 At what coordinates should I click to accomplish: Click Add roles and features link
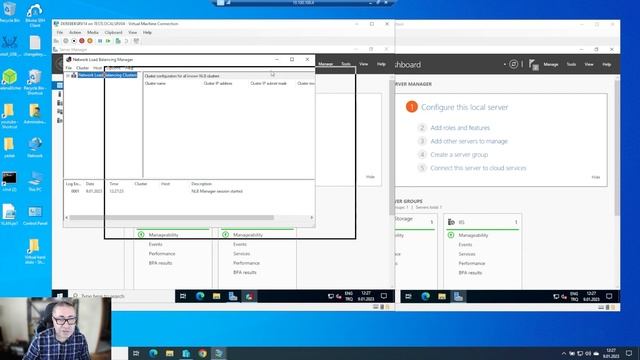click(x=460, y=128)
